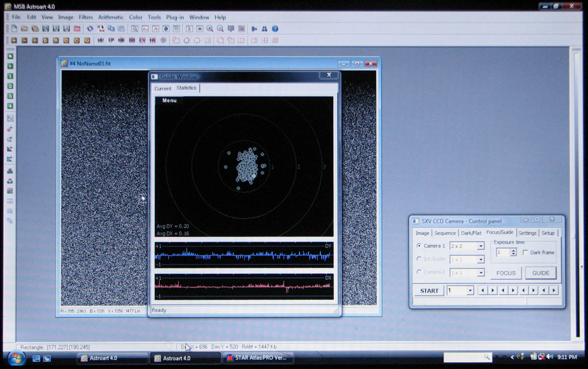
Task: Click the GUIDE button
Action: 540,273
